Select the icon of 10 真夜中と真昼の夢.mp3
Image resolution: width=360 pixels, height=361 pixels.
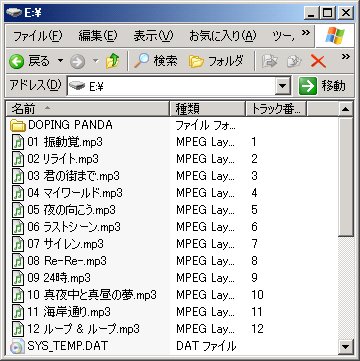tap(18, 296)
